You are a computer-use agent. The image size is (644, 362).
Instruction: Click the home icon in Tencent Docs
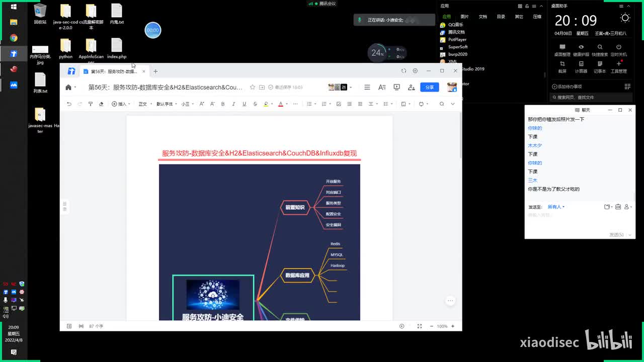click(x=68, y=87)
